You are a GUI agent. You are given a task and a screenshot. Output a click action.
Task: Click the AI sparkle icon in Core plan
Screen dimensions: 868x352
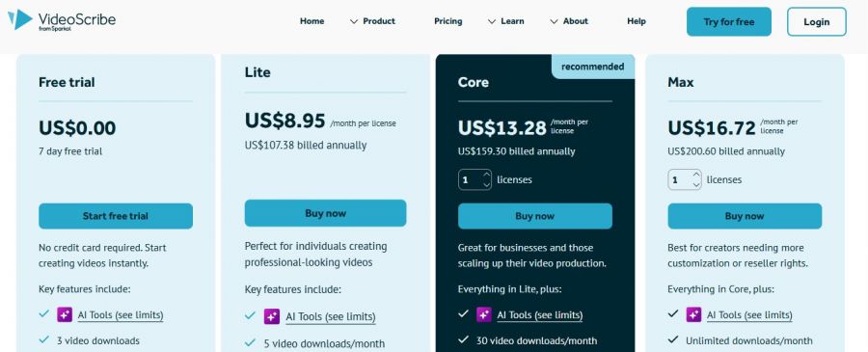(x=484, y=314)
